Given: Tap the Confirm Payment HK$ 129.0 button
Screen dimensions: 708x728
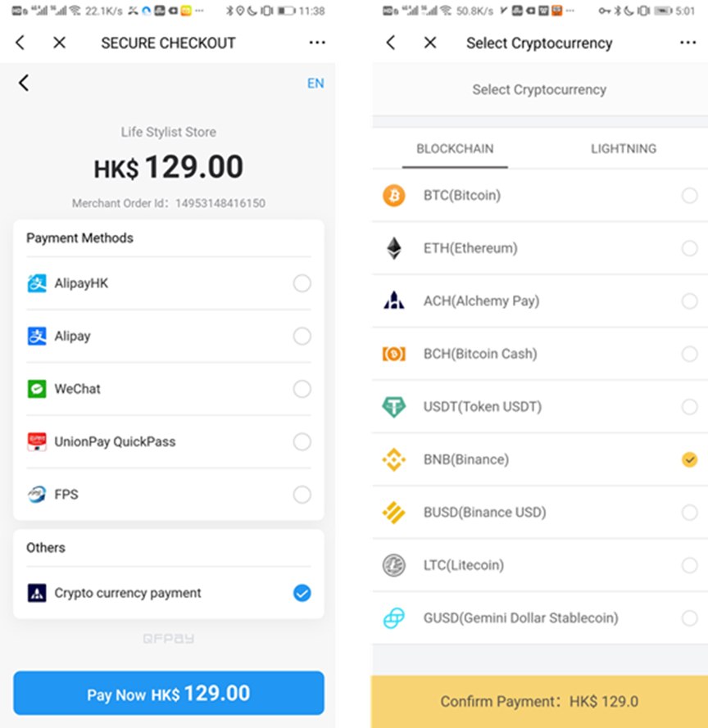Looking at the screenshot, I should pyautogui.click(x=539, y=702).
